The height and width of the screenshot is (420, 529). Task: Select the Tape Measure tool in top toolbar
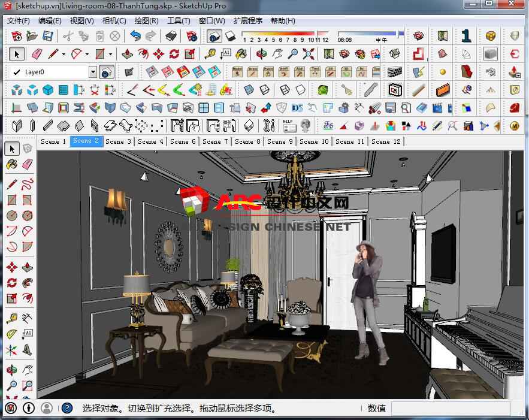click(210, 54)
